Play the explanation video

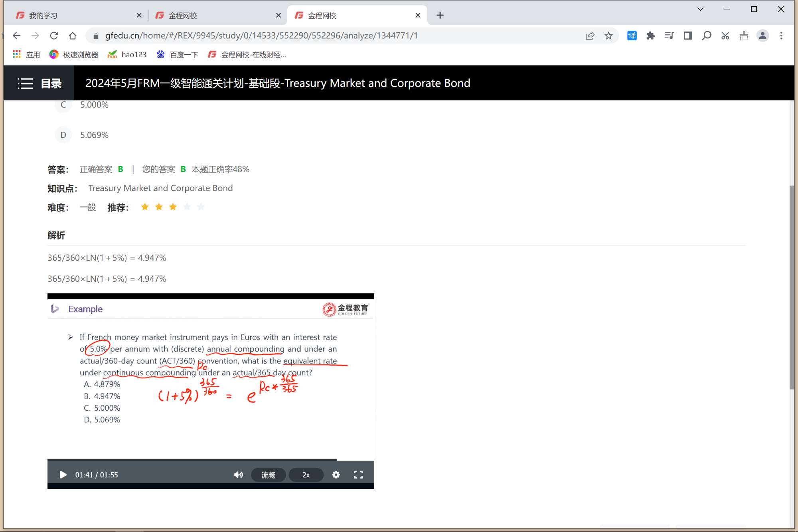point(63,475)
